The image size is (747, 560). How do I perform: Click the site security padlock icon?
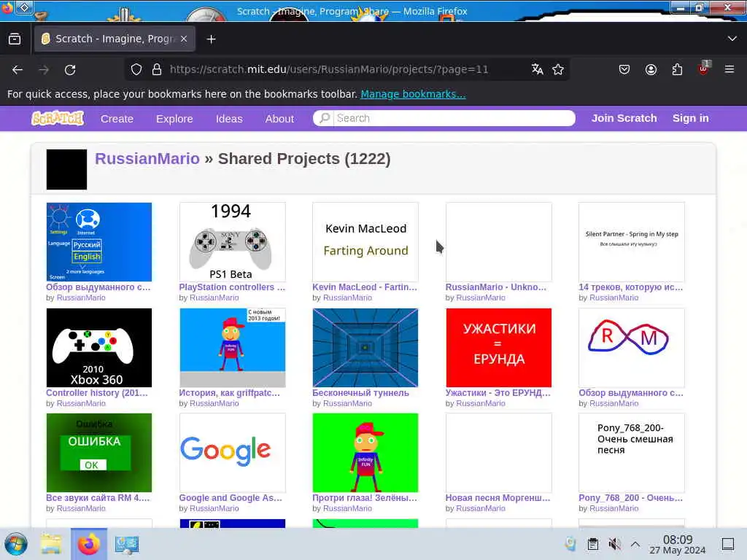[x=156, y=69]
